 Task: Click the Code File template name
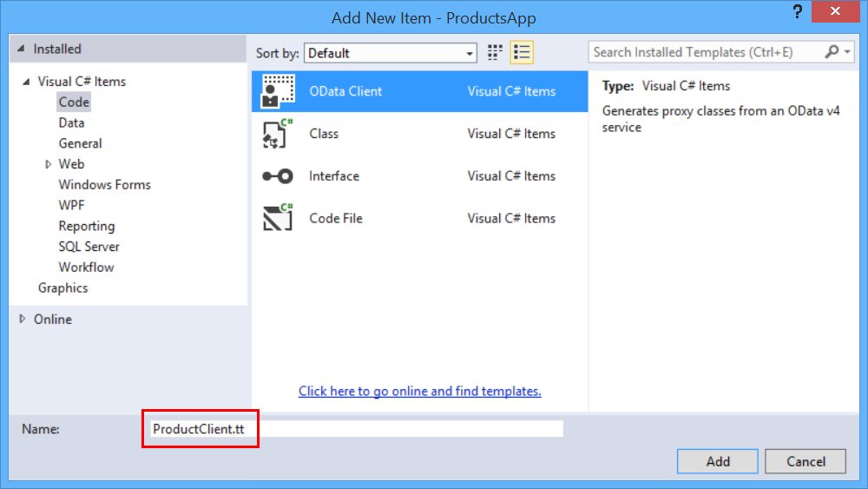point(335,218)
